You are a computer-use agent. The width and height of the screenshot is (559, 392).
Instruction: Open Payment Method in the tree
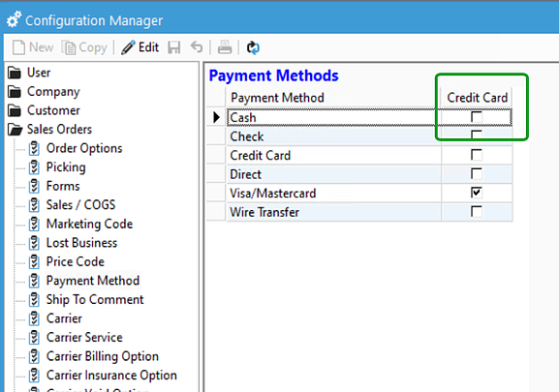pyautogui.click(x=93, y=281)
